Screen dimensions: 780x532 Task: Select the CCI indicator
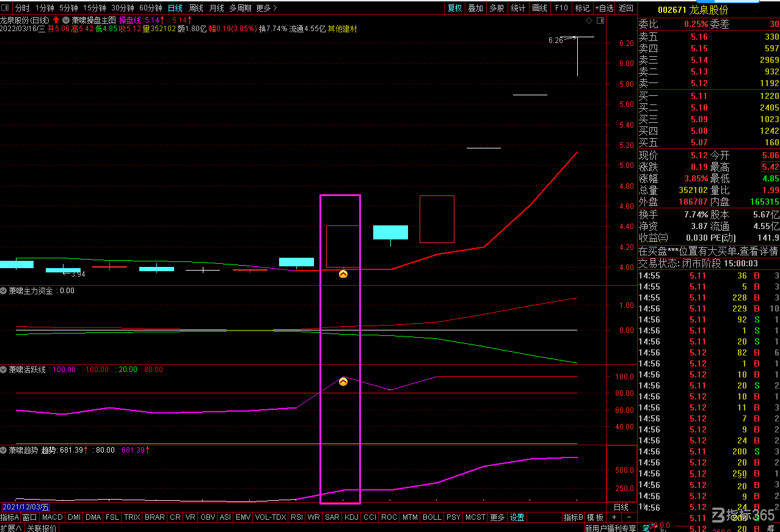tap(370, 517)
